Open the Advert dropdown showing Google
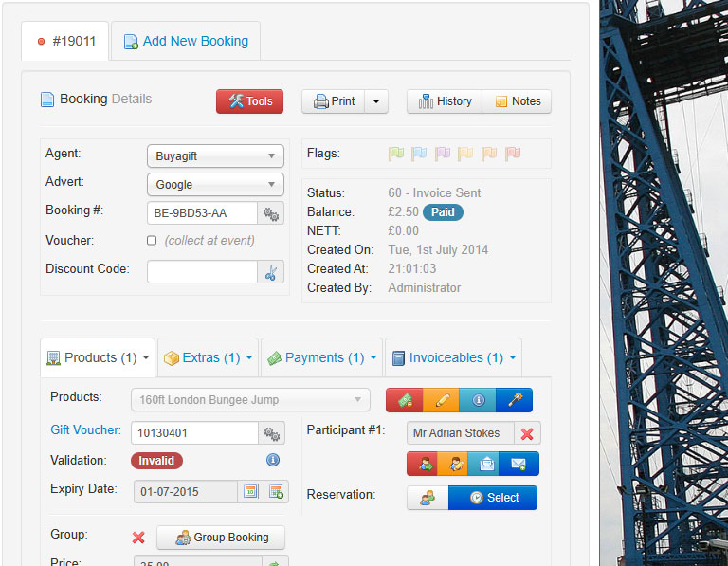 tap(215, 184)
